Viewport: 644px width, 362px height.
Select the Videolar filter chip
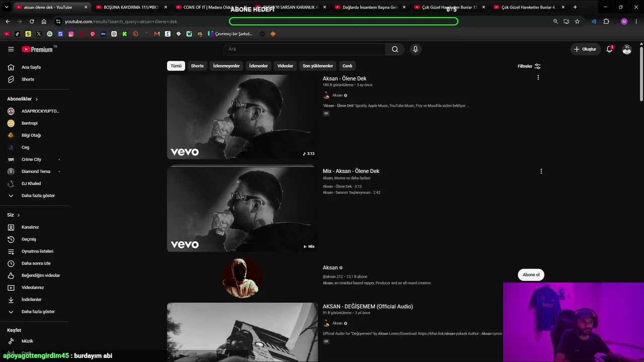pos(285,66)
